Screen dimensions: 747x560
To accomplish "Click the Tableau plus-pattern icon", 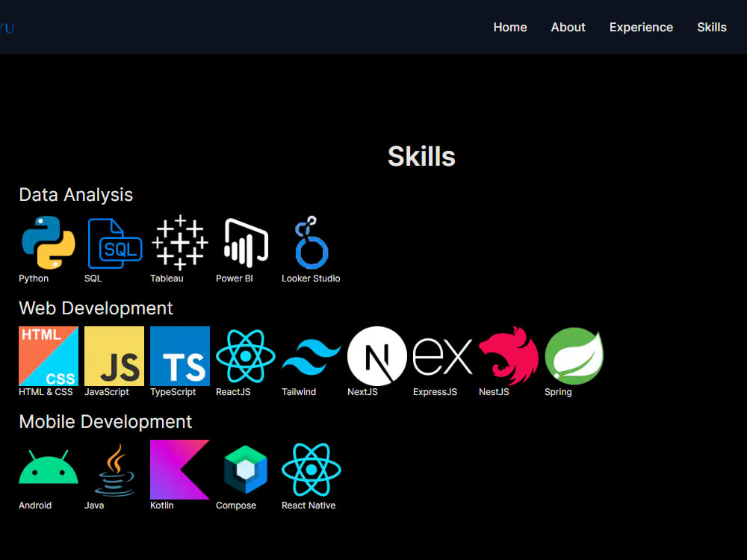I will [180, 243].
